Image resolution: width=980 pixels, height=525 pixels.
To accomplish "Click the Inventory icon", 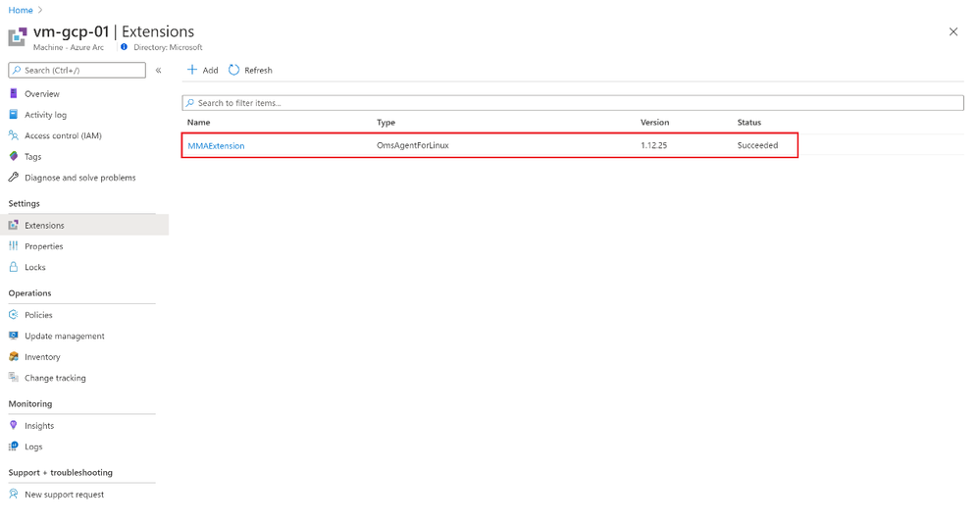I will point(13,356).
